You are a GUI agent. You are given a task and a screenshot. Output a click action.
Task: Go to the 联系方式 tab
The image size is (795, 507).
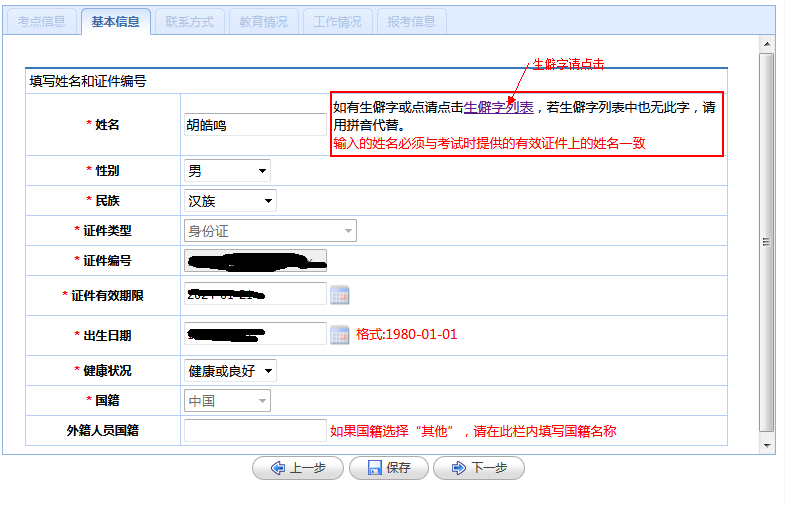pos(189,21)
